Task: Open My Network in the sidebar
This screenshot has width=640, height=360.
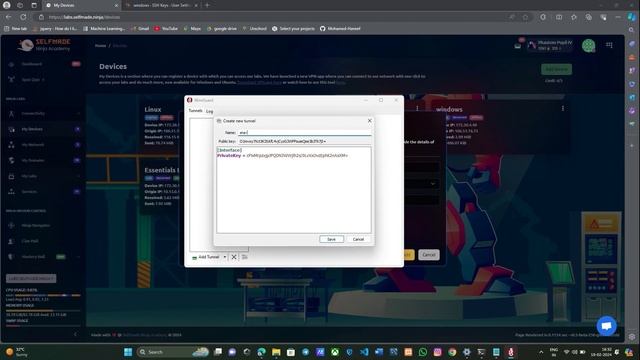Action: (33, 144)
